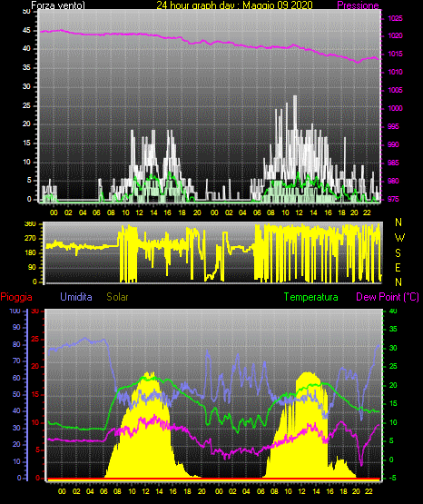This screenshot has height=504, width=423.
Task: Click the 'E' compass letter beside direction graph
Action: point(398,267)
